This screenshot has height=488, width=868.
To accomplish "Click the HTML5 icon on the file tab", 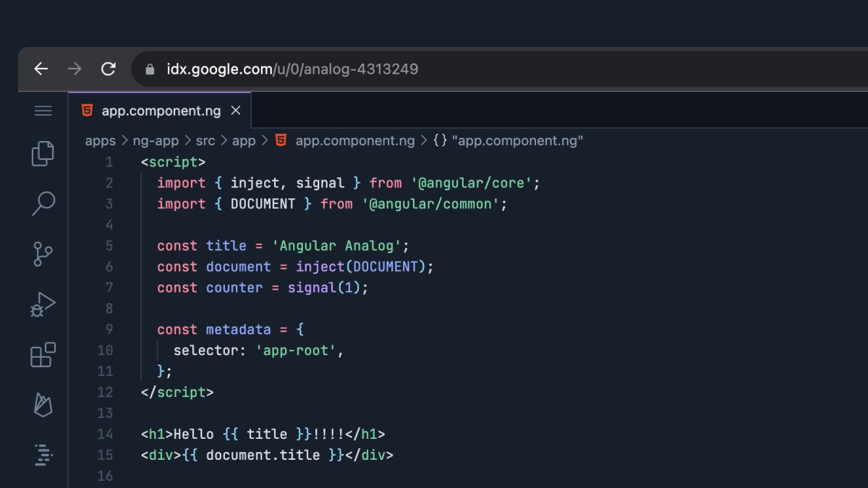I will (87, 111).
